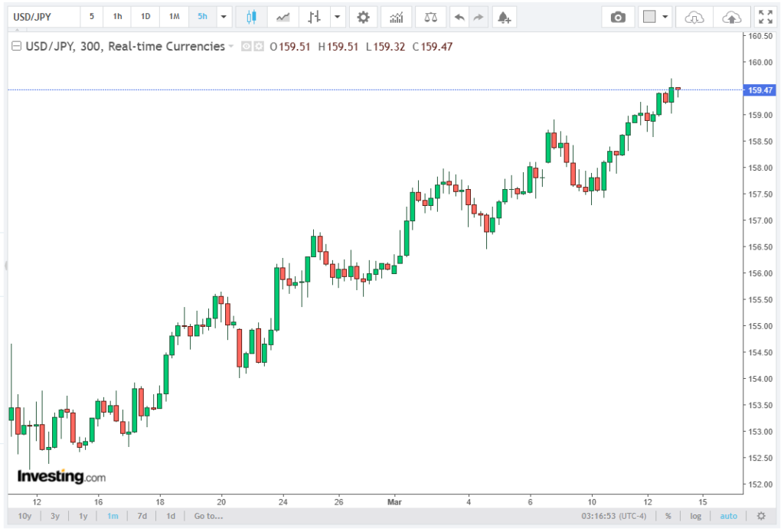This screenshot has width=784, height=532.
Task: Click the Go to... button
Action: [x=209, y=516]
